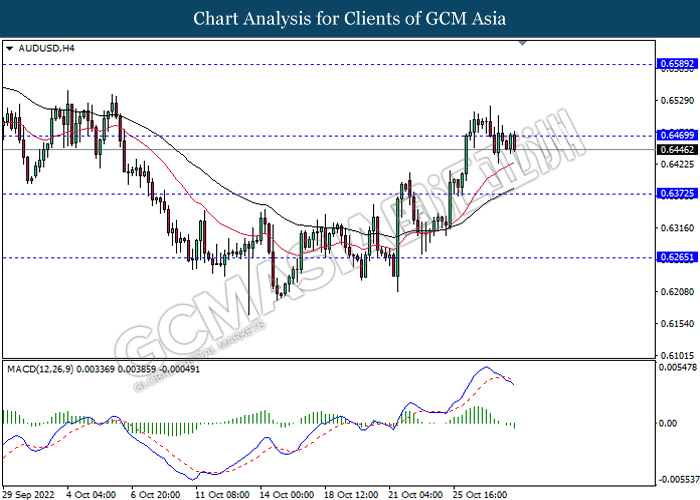Click the 0.61540 price axis value

tap(677, 324)
